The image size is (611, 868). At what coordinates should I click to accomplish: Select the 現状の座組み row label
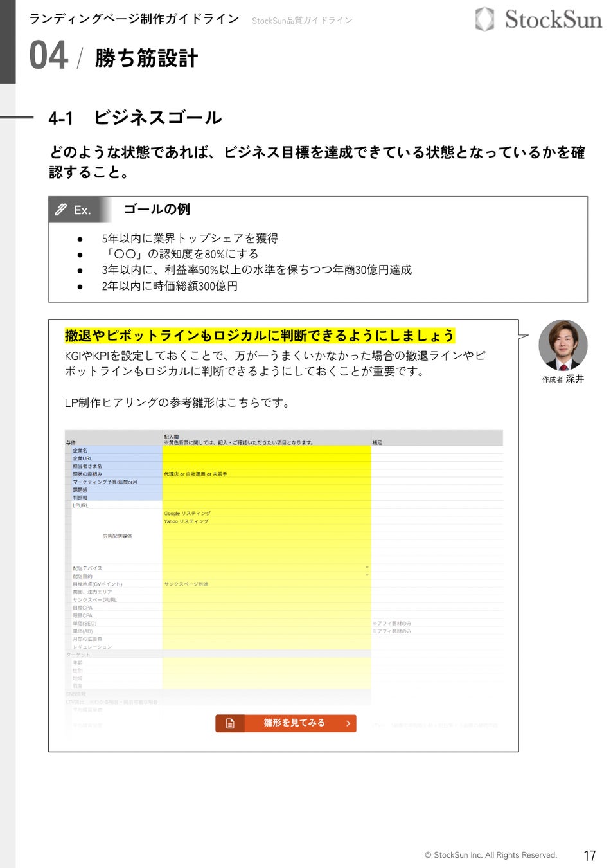(87, 474)
